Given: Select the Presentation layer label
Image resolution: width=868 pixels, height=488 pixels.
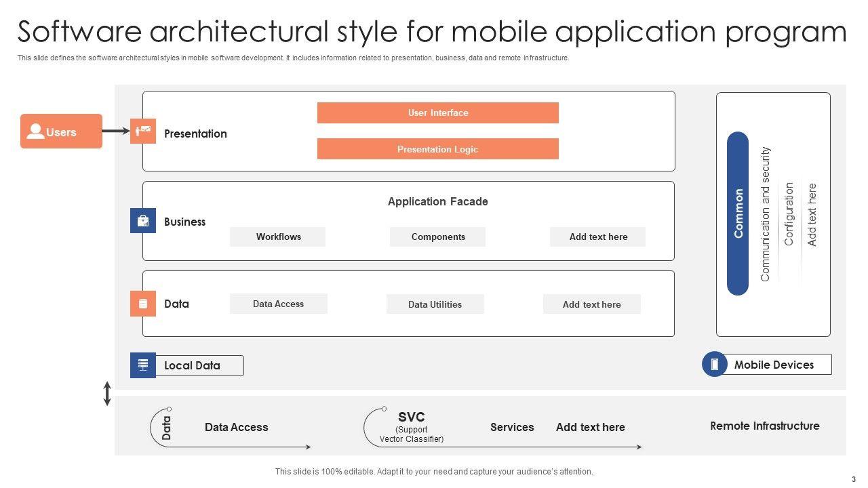Looking at the screenshot, I should click(195, 134).
